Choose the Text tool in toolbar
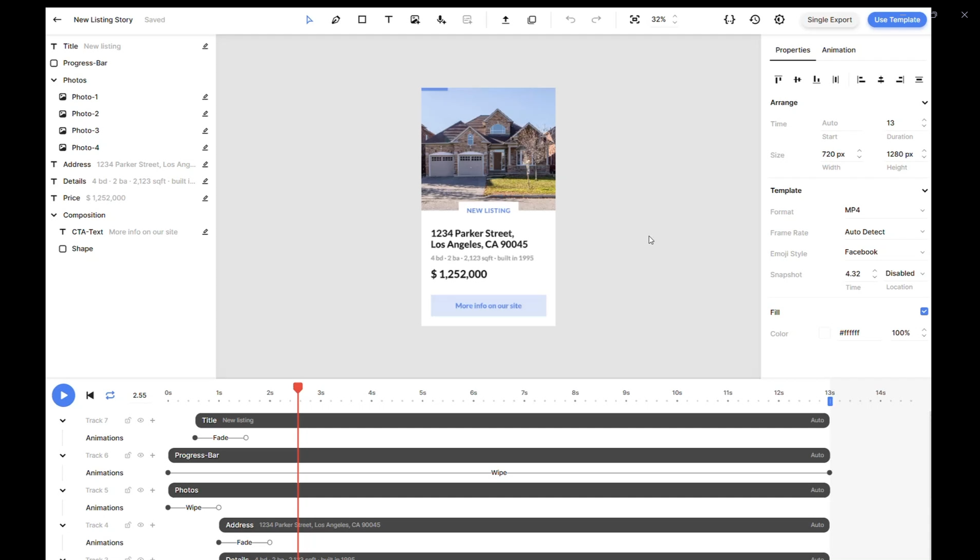Image resolution: width=980 pixels, height=560 pixels. pos(388,20)
